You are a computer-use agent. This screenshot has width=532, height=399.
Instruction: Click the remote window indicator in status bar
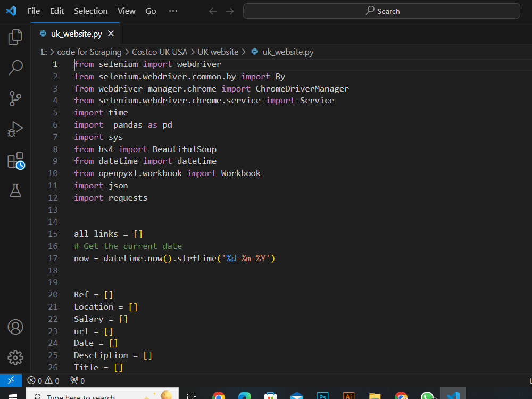[11, 380]
